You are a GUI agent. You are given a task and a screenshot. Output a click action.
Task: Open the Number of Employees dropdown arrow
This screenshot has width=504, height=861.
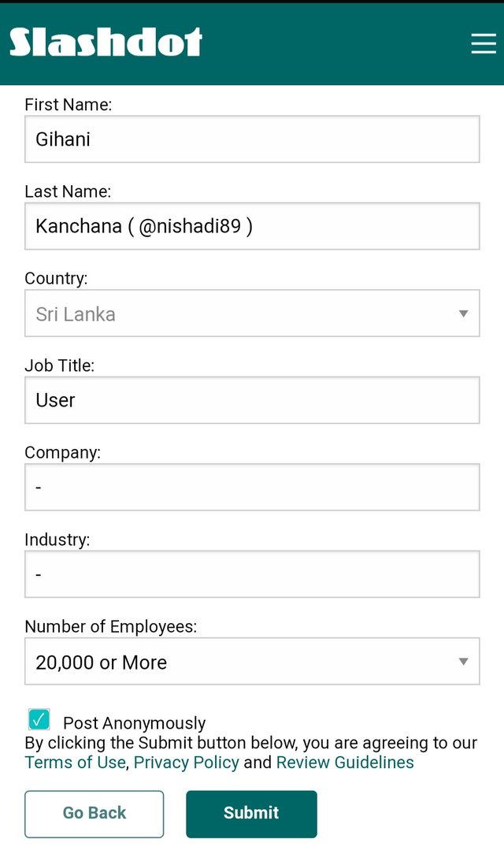463,662
